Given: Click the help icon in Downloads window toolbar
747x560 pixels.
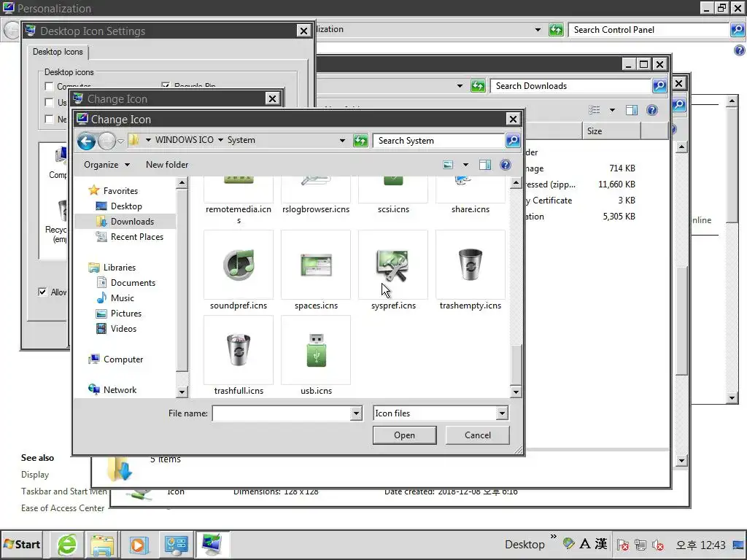Looking at the screenshot, I should pyautogui.click(x=652, y=111).
